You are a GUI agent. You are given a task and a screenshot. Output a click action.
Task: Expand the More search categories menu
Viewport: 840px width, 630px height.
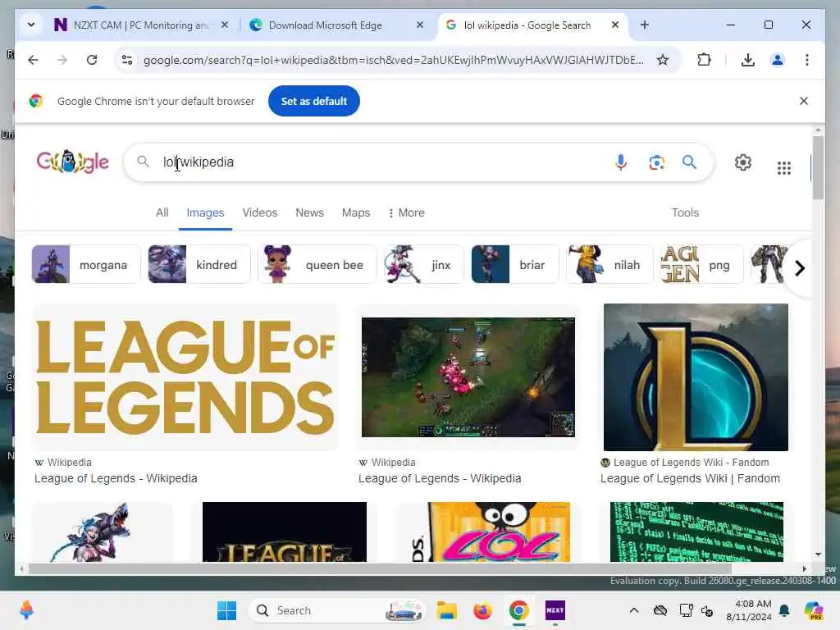pyautogui.click(x=406, y=212)
